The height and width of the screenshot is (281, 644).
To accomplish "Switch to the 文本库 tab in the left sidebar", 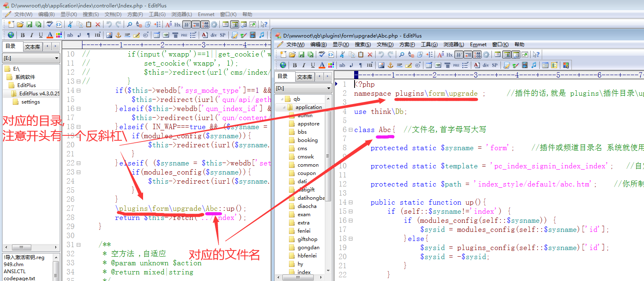I will (33, 47).
